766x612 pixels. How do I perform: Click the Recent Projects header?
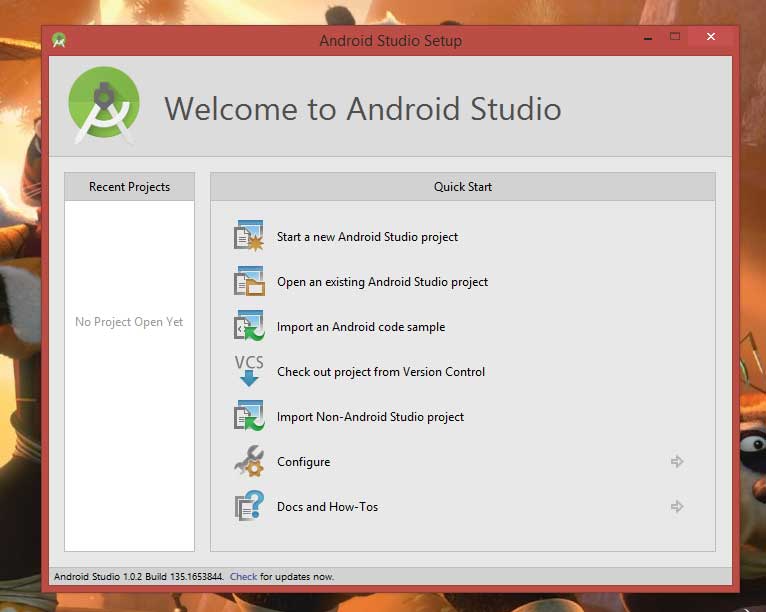click(129, 187)
